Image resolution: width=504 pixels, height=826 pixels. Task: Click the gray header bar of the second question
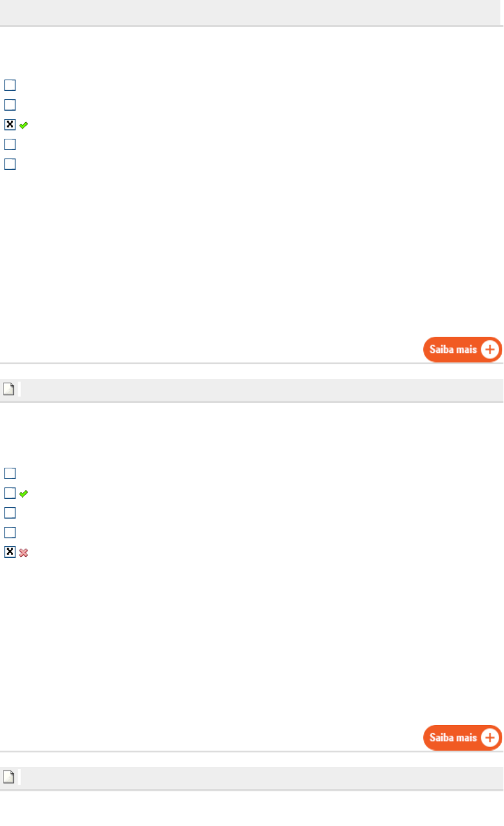252,389
